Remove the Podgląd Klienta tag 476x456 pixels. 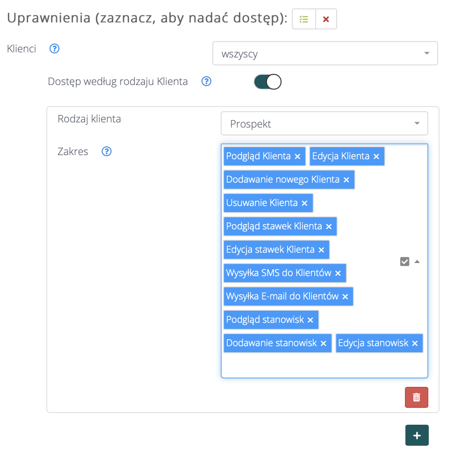[x=297, y=157]
